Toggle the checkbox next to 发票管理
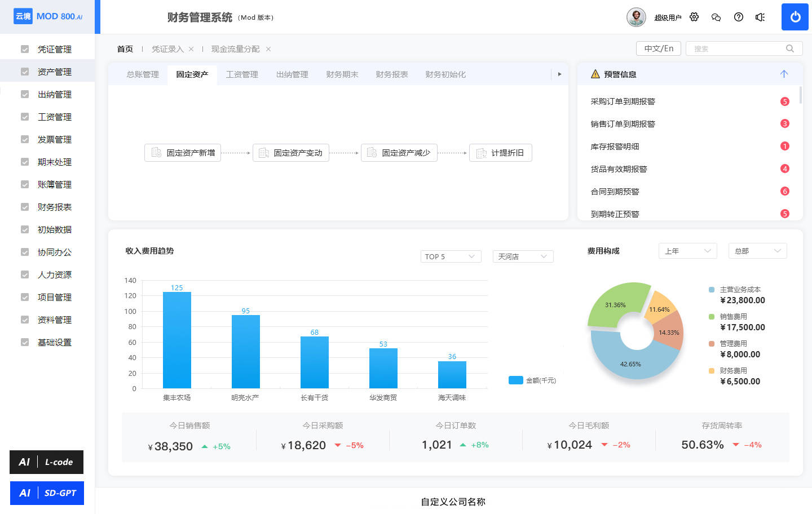The height and width of the screenshot is (514, 812). pyautogui.click(x=24, y=139)
